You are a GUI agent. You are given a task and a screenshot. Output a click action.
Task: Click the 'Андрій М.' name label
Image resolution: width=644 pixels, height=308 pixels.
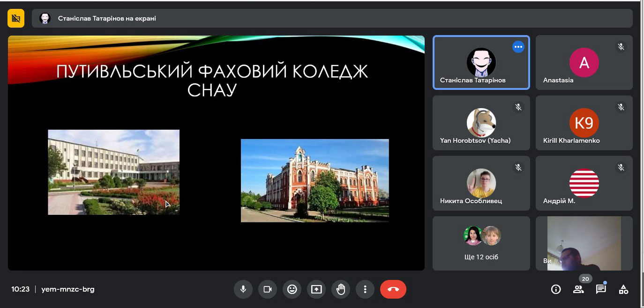[559, 201]
